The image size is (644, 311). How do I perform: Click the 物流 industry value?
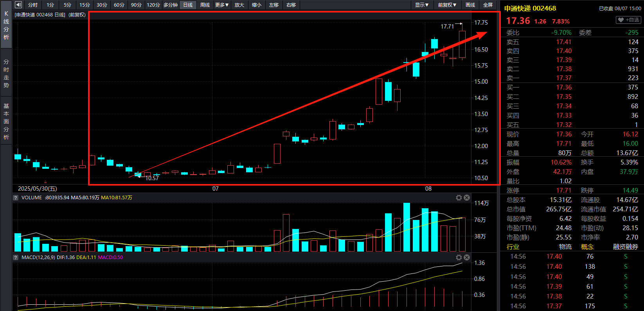(565, 247)
